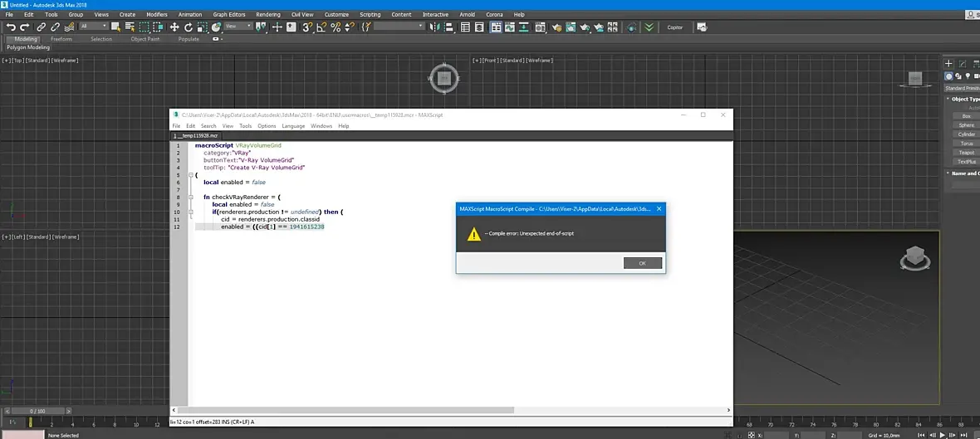Image resolution: width=980 pixels, height=439 pixels.
Task: Click the time slider showing 0 / 100
Action: pyautogui.click(x=37, y=411)
